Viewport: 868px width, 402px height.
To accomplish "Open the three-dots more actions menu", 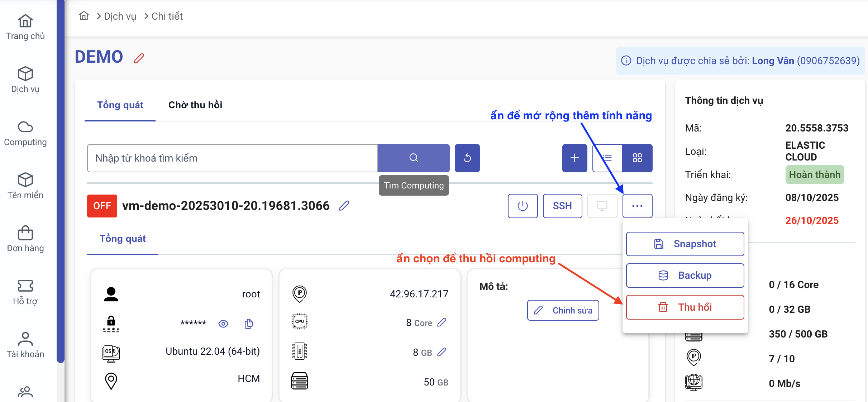I will (x=637, y=206).
